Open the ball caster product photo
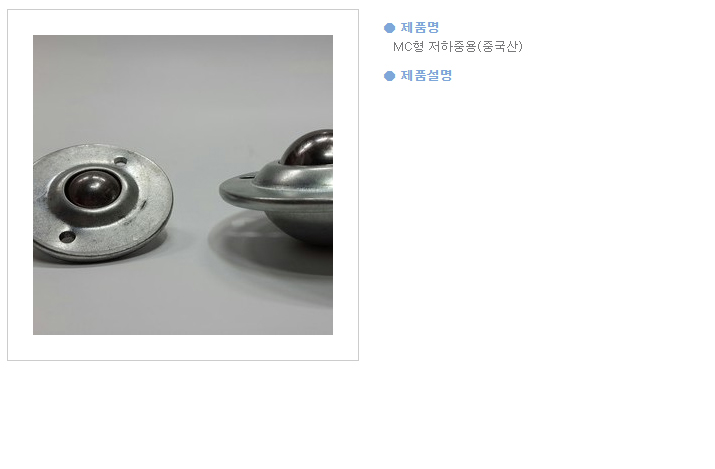 [183, 185]
